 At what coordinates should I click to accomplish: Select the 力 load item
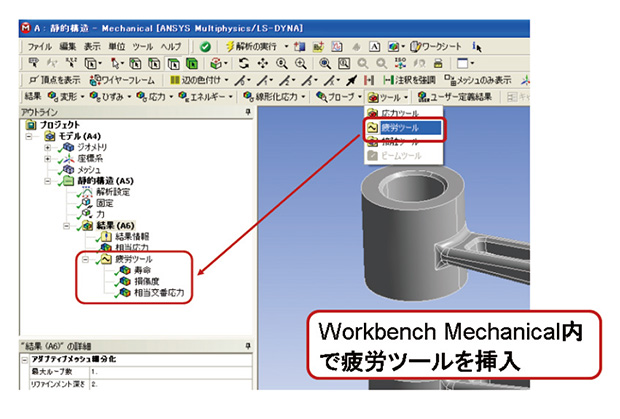[100, 214]
